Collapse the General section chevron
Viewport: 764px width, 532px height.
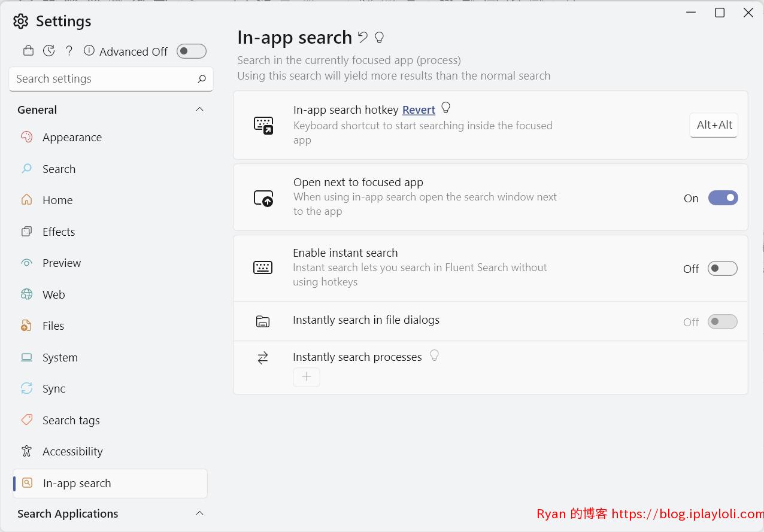coord(200,110)
